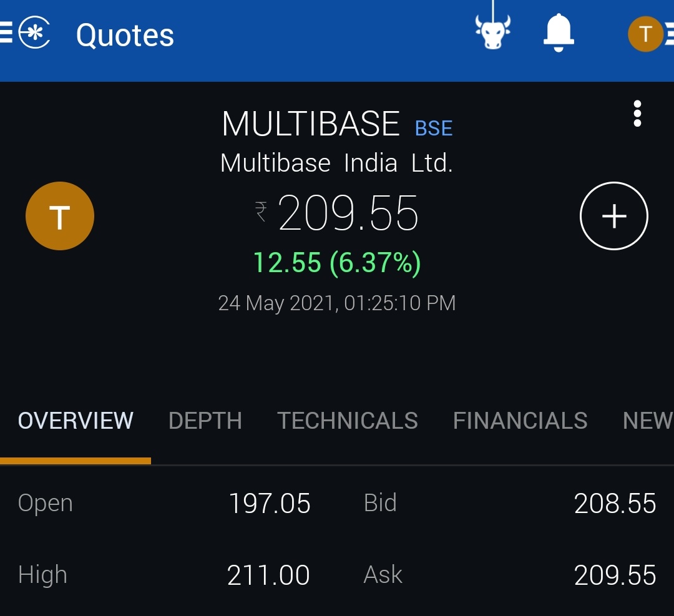Tap the High value 211.00
674x616 pixels.
coord(268,575)
